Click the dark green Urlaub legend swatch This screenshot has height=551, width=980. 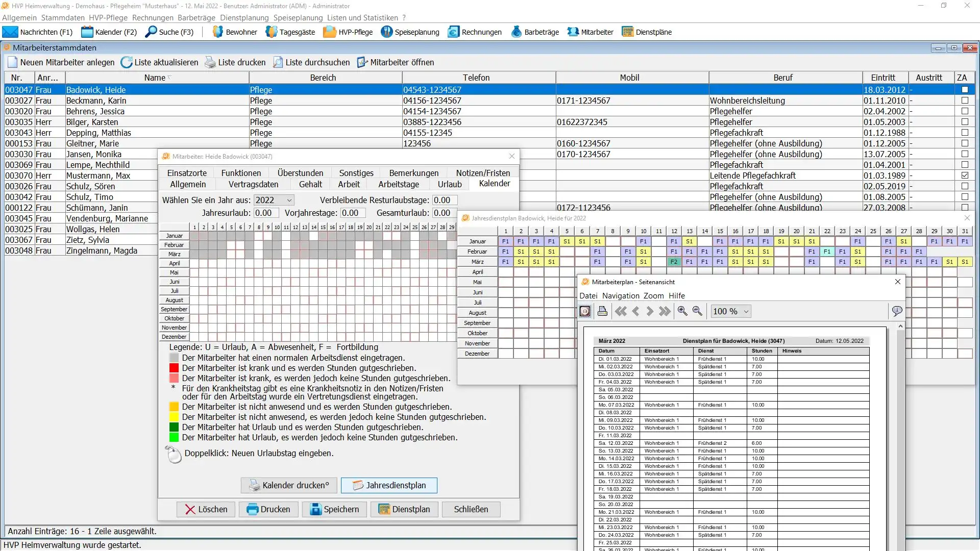(x=174, y=428)
